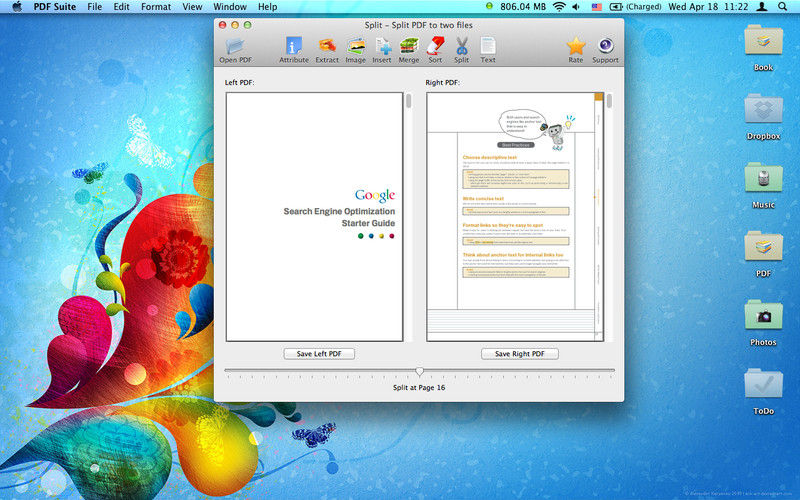Open Spotlight search magnifier
The width and height of the screenshot is (800, 500).
[782, 7]
